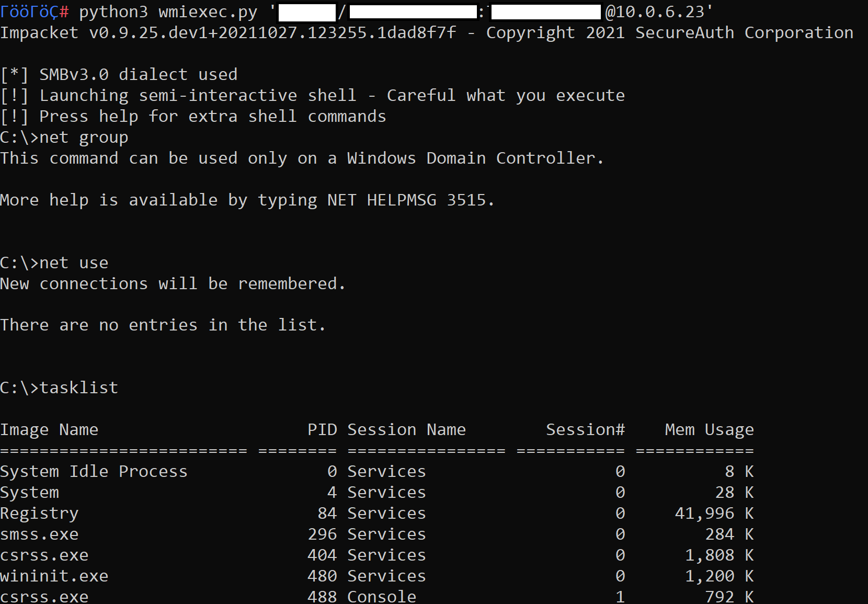Screen dimensions: 868x604
Task: Click the wininit.exe process entry
Action: tap(54, 576)
